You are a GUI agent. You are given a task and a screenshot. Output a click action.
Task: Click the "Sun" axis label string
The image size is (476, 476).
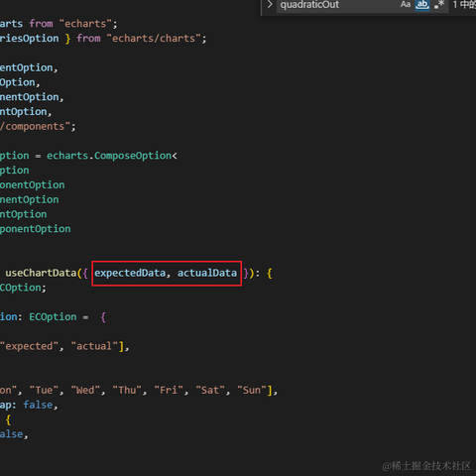tap(252, 390)
